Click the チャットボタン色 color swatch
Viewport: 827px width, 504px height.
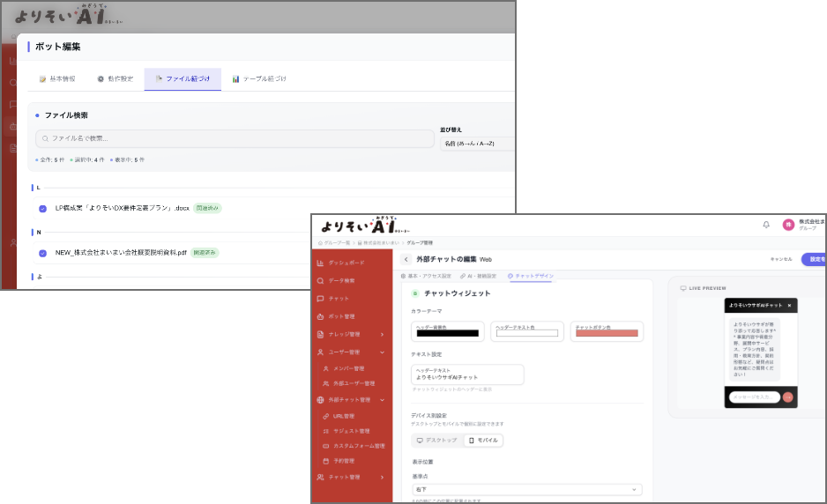click(606, 333)
